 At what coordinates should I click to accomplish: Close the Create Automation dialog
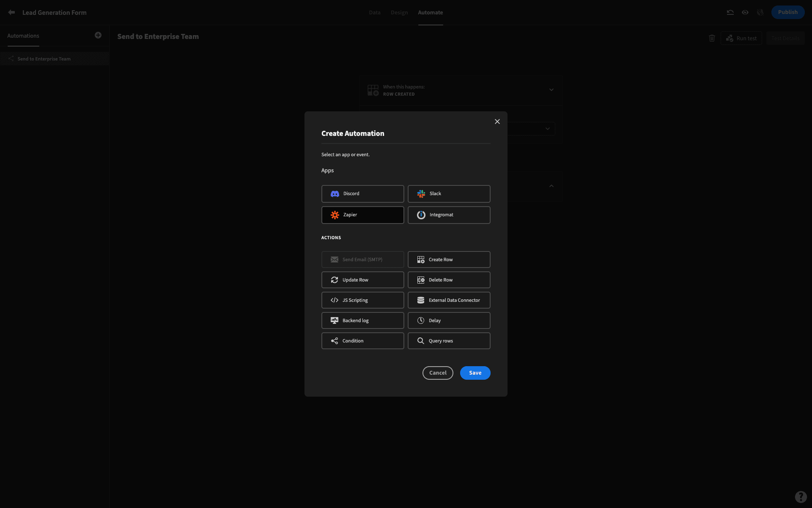(x=497, y=121)
